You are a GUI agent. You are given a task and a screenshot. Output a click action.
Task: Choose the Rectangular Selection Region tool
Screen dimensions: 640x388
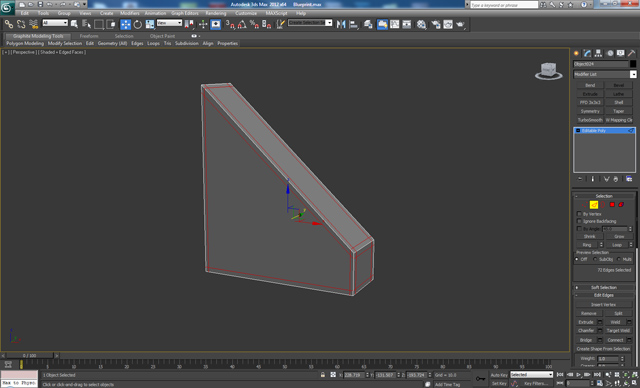(99, 24)
